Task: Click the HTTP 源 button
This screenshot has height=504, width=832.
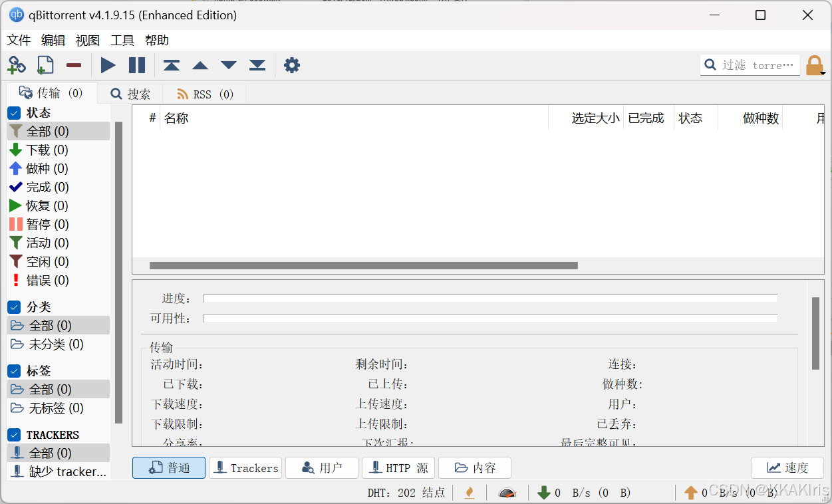Action: pyautogui.click(x=398, y=468)
